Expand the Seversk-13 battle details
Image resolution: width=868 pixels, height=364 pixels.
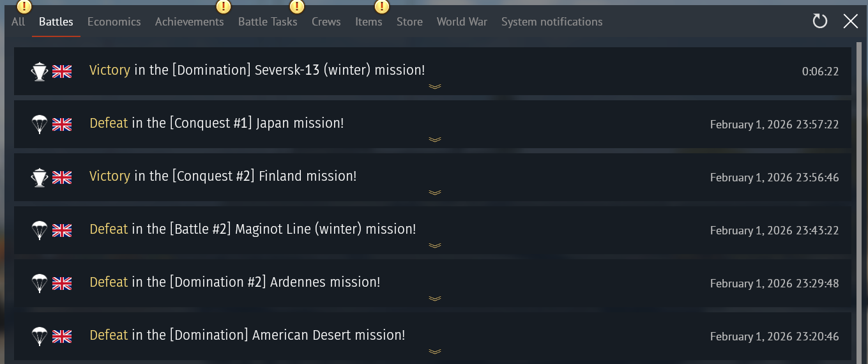point(435,87)
